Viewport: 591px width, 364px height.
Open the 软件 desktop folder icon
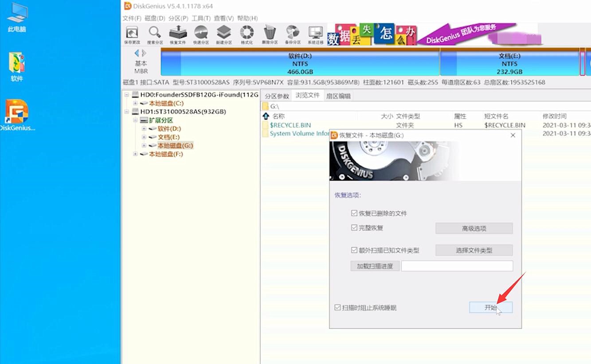coord(17,67)
